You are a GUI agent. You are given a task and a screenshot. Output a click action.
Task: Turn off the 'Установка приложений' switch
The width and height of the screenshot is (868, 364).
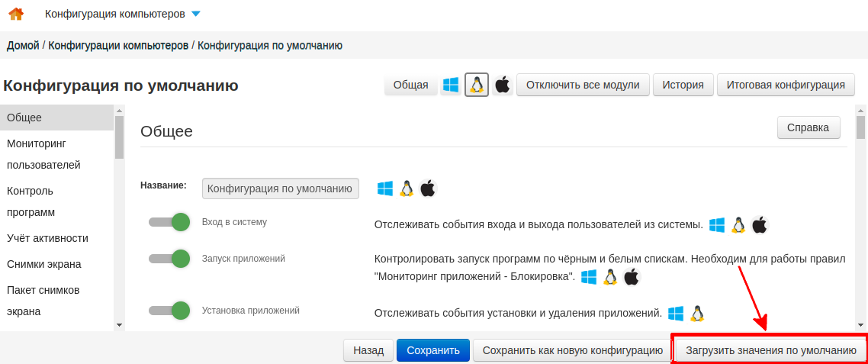click(169, 311)
